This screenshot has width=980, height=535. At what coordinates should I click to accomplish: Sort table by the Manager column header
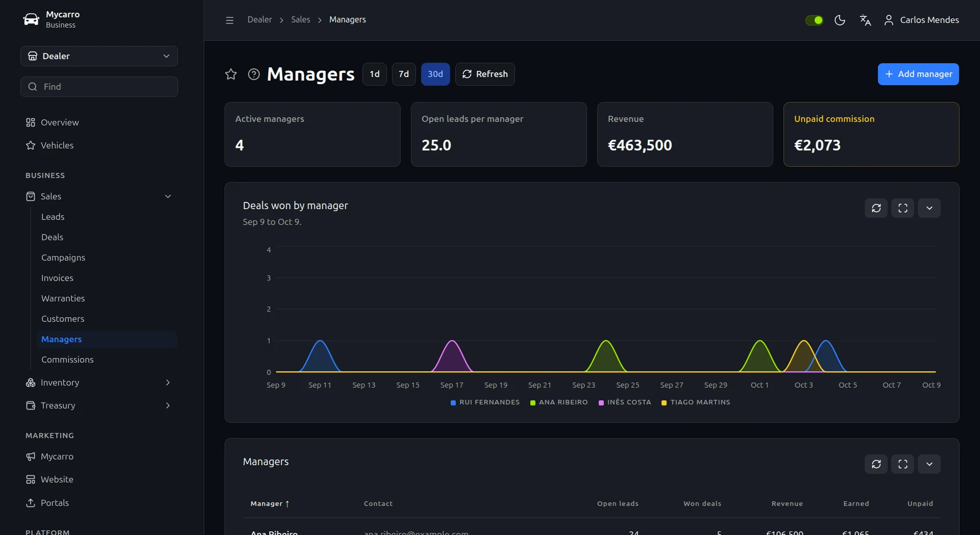[x=270, y=503]
